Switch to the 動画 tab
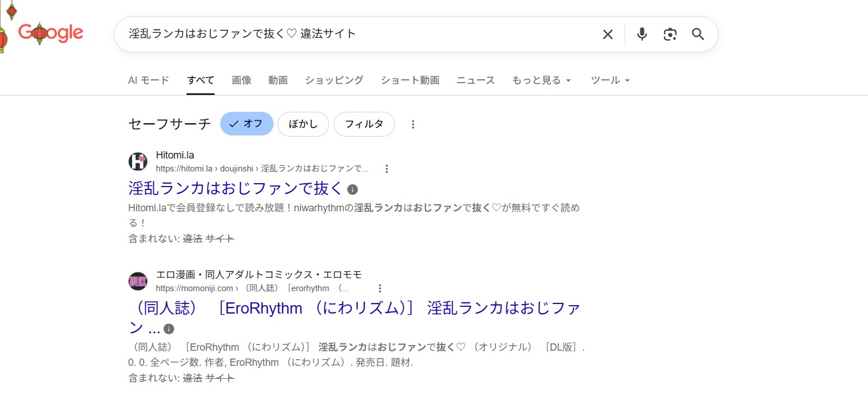Screen dimensions: 868x399 278,80
